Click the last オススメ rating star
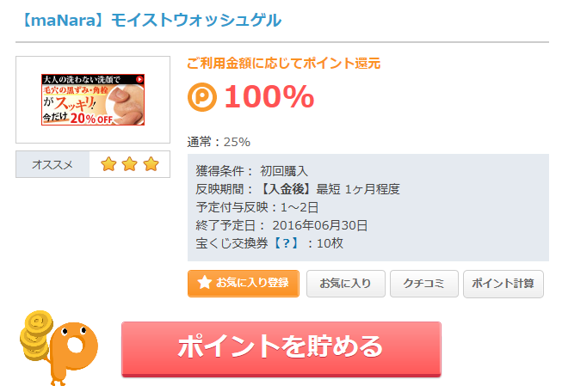Image resolution: width=562 pixels, height=392 pixels. pyautogui.click(x=151, y=164)
